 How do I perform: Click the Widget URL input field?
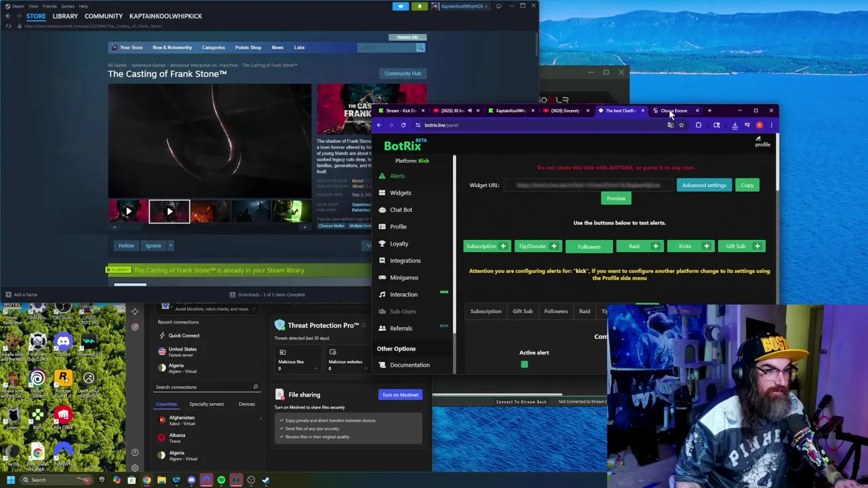click(587, 185)
